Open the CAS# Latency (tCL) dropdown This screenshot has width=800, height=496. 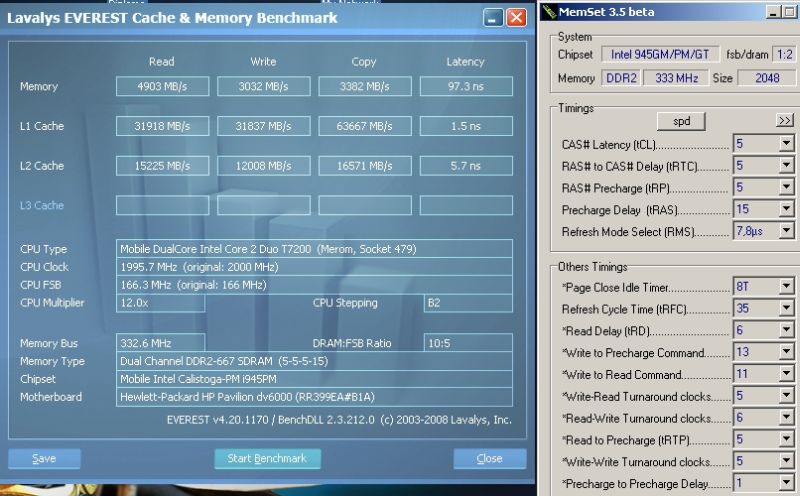pos(786,144)
